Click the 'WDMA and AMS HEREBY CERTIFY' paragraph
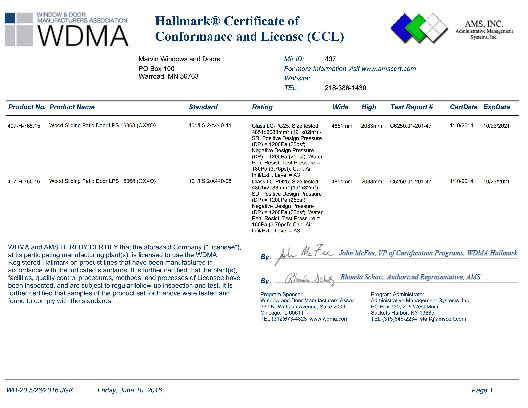This screenshot has height=408, width=528. (124, 274)
